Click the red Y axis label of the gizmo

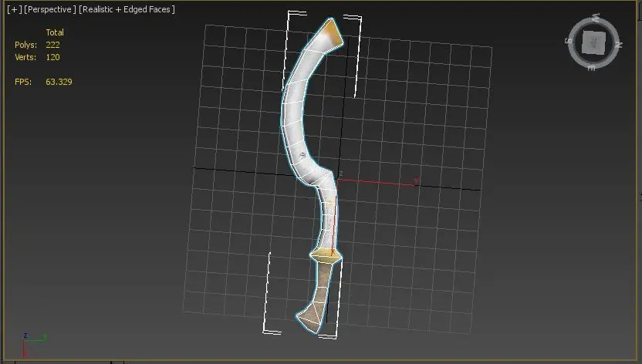pyautogui.click(x=417, y=180)
